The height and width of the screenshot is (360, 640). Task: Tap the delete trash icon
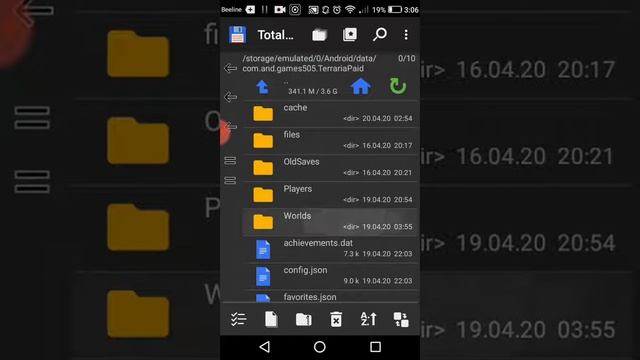(x=336, y=319)
